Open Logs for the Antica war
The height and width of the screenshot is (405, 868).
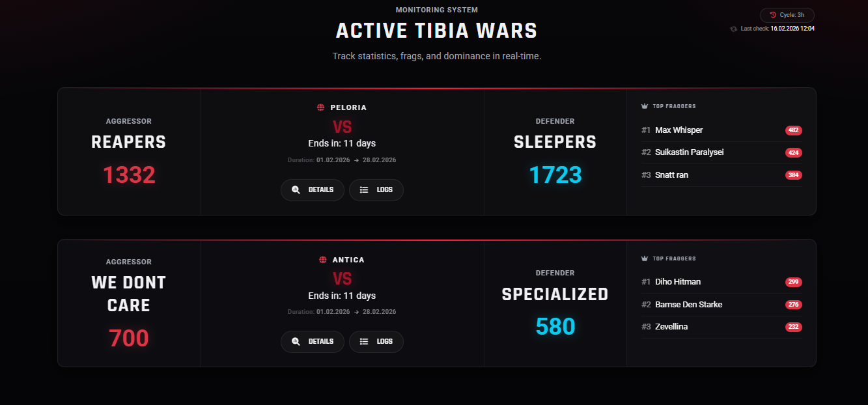(x=376, y=341)
